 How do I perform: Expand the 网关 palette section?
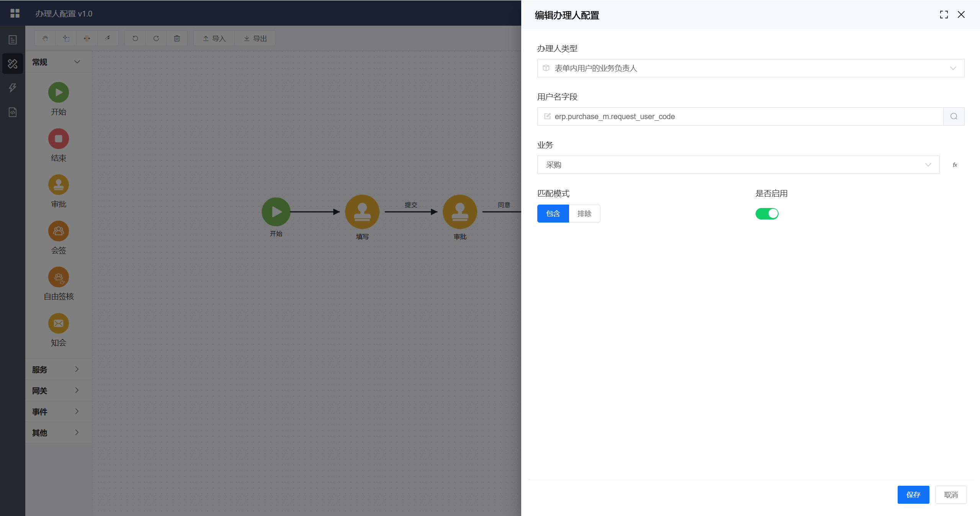56,390
